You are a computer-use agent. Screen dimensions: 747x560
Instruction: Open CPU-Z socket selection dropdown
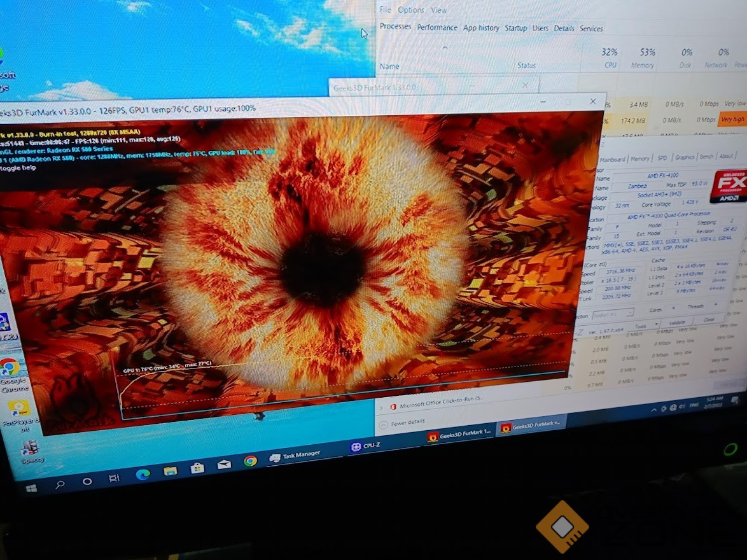point(613,314)
